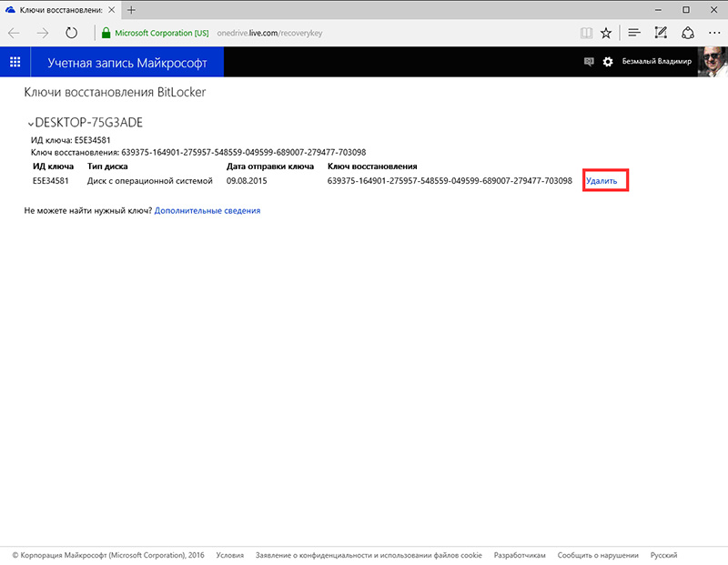
Task: Go forward to the next page
Action: pyautogui.click(x=43, y=33)
